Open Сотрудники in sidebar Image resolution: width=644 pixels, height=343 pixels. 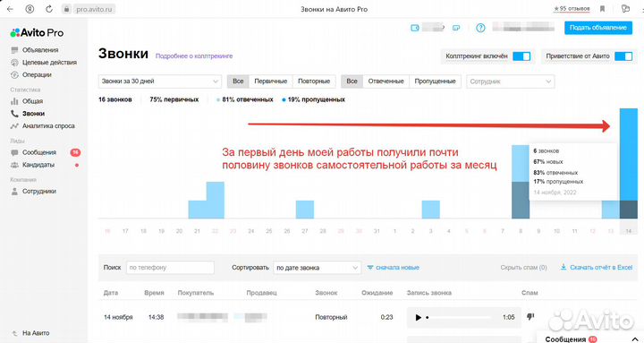tap(39, 191)
